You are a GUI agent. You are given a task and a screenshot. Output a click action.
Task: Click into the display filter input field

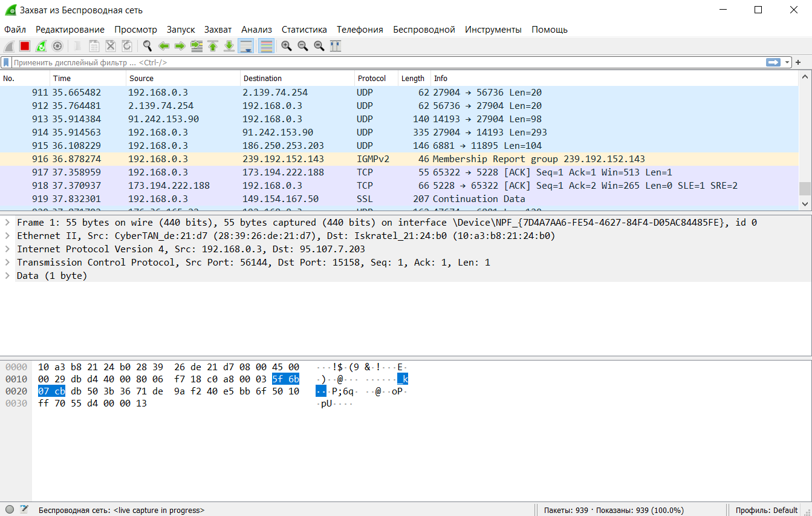click(x=387, y=62)
